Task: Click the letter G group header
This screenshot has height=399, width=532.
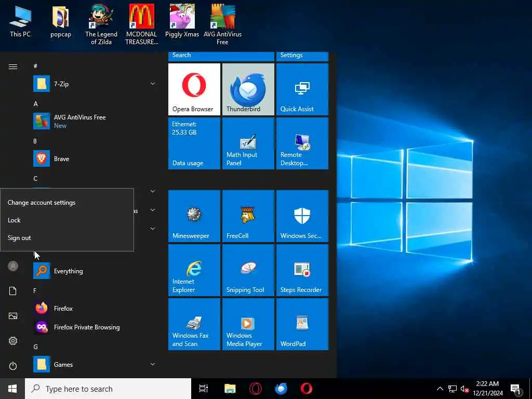Action: [x=35, y=347]
